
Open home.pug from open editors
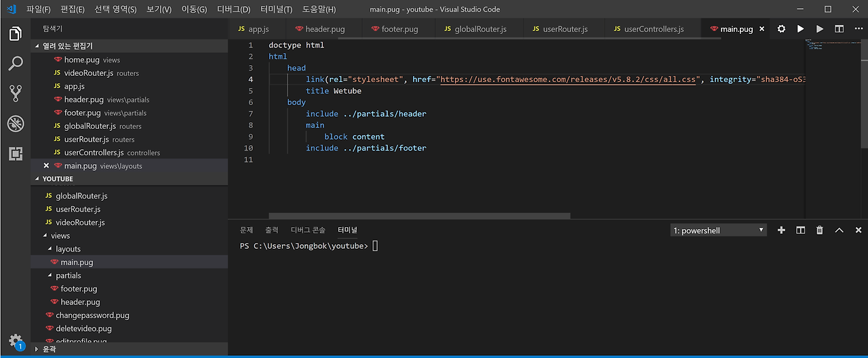point(129,60)
